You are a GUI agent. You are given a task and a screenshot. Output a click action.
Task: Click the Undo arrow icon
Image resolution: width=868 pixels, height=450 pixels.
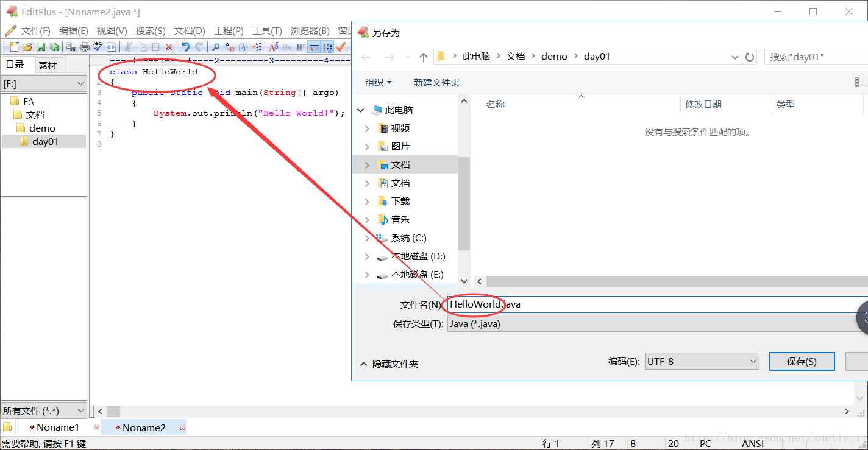(186, 47)
